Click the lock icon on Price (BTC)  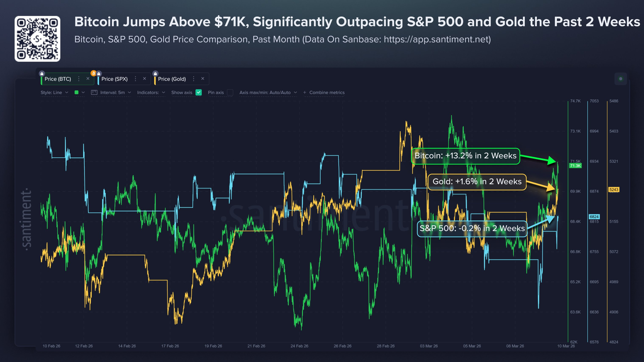[42, 73]
